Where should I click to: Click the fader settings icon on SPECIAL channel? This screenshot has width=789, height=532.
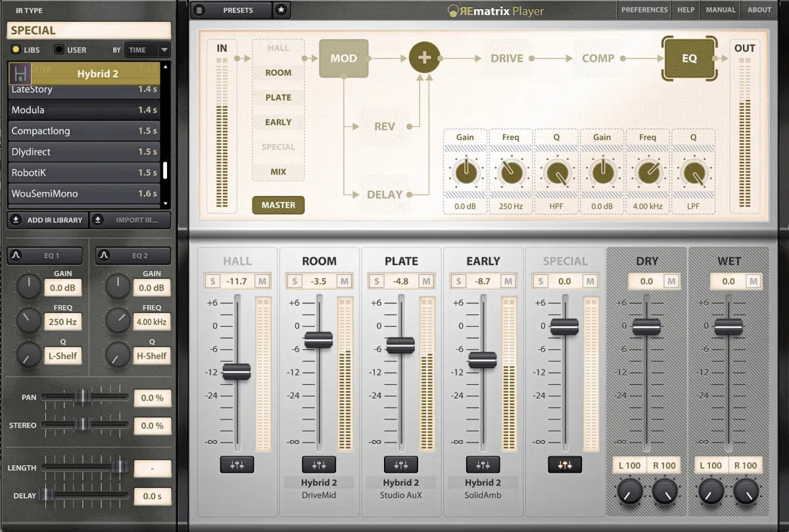[x=564, y=464]
